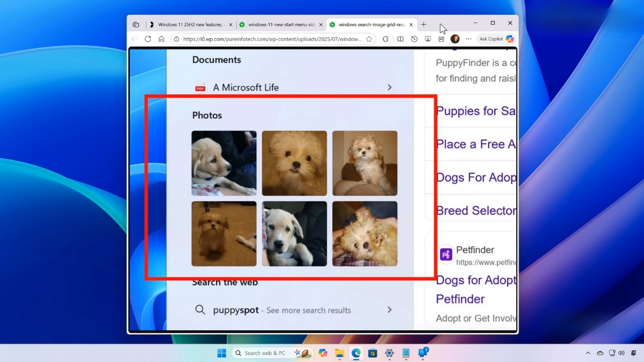Open the fluffy tan puppy face close-up photo
The width and height of the screenshot is (644, 362).
294,163
